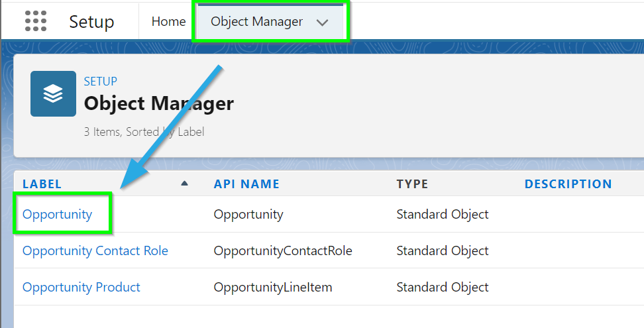
Task: Click the Object Manager page heading
Action: coord(159,103)
